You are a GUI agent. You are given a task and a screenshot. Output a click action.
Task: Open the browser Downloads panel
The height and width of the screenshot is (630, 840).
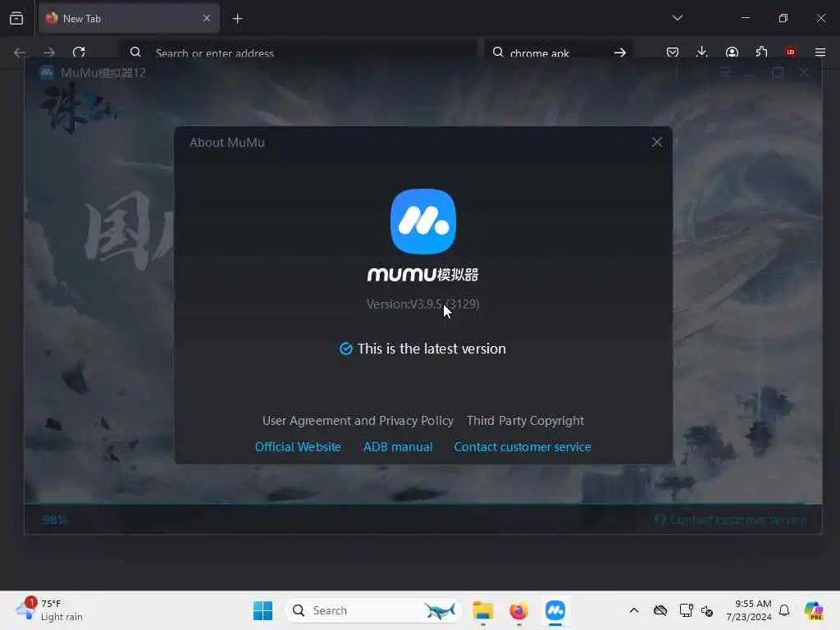(x=702, y=52)
